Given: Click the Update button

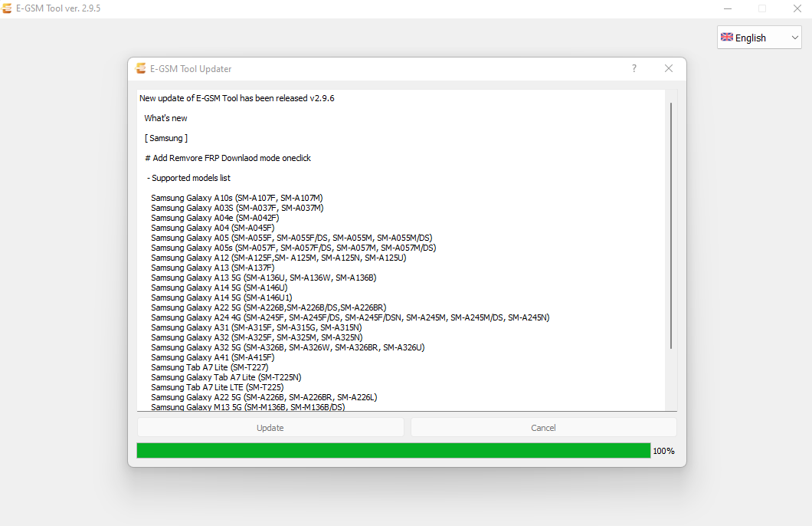Looking at the screenshot, I should point(270,427).
